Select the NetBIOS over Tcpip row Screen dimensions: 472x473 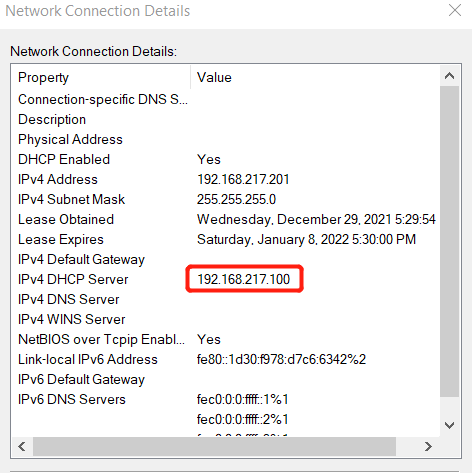click(226, 339)
